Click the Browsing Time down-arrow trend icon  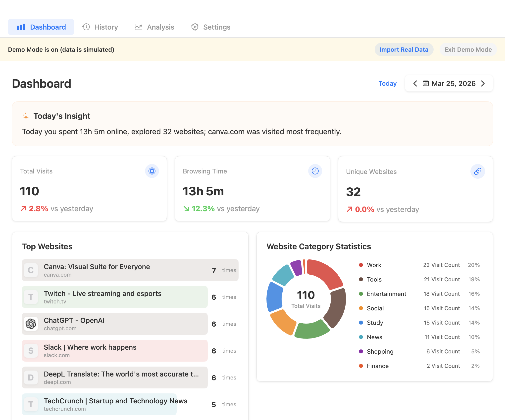pos(186,209)
